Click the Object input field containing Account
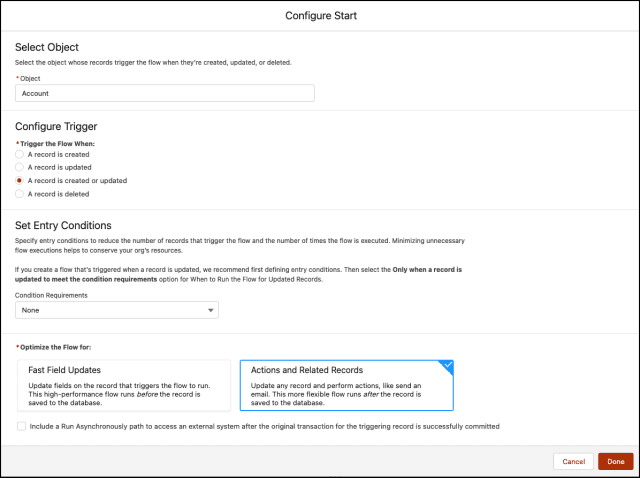Image resolution: width=640 pixels, height=478 pixels. tap(165, 93)
